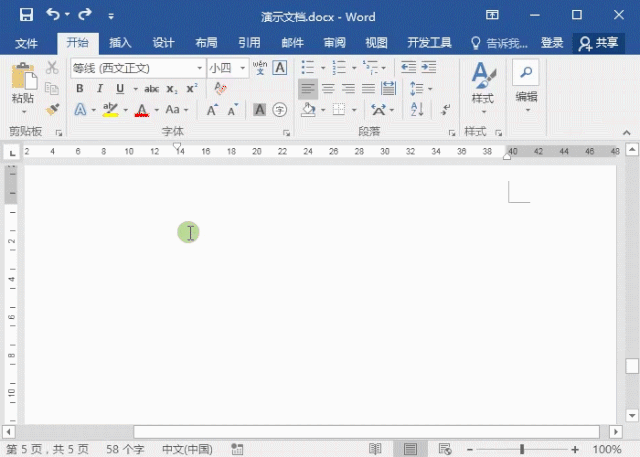Apply numbered list formatting
Viewport: 640px width, 457px height.
(x=339, y=67)
